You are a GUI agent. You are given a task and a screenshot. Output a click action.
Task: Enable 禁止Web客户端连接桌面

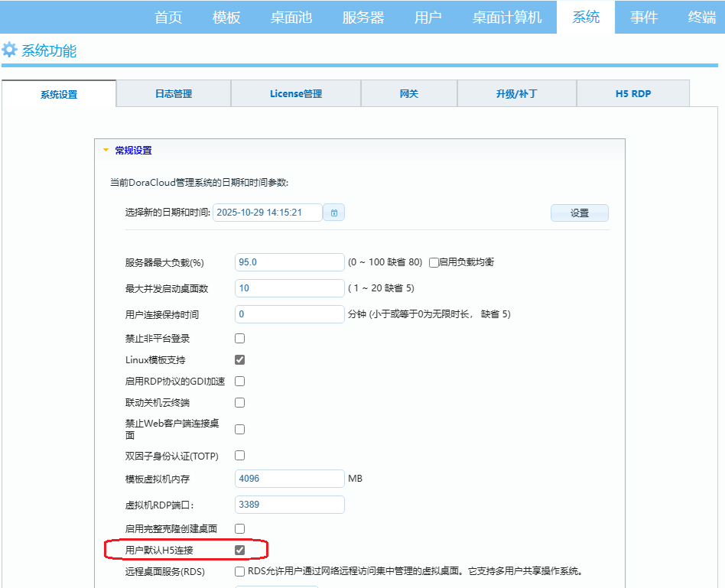tap(239, 429)
